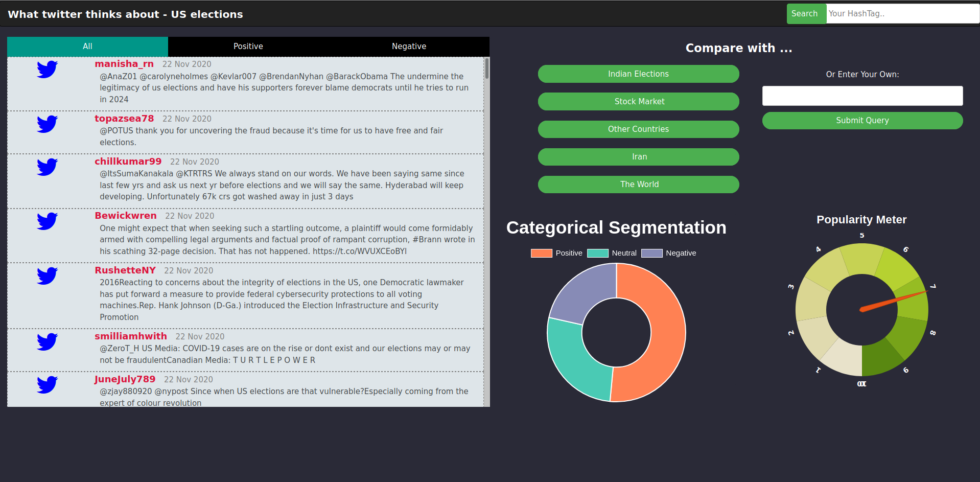980x482 pixels.
Task: Open manisha_rn username link
Action: pos(124,64)
